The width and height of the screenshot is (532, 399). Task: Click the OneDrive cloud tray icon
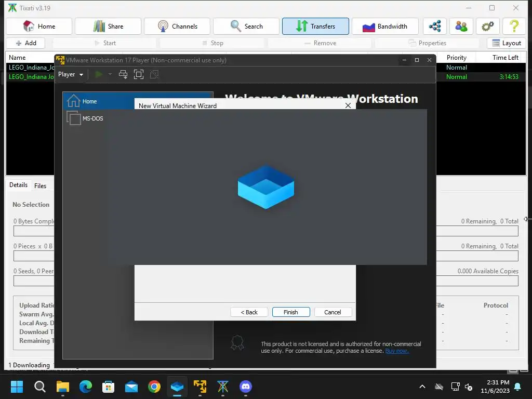(439, 387)
